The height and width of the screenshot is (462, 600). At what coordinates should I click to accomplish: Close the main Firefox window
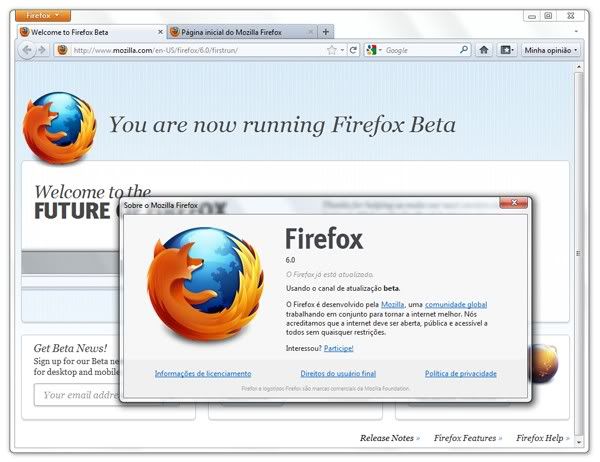click(570, 16)
